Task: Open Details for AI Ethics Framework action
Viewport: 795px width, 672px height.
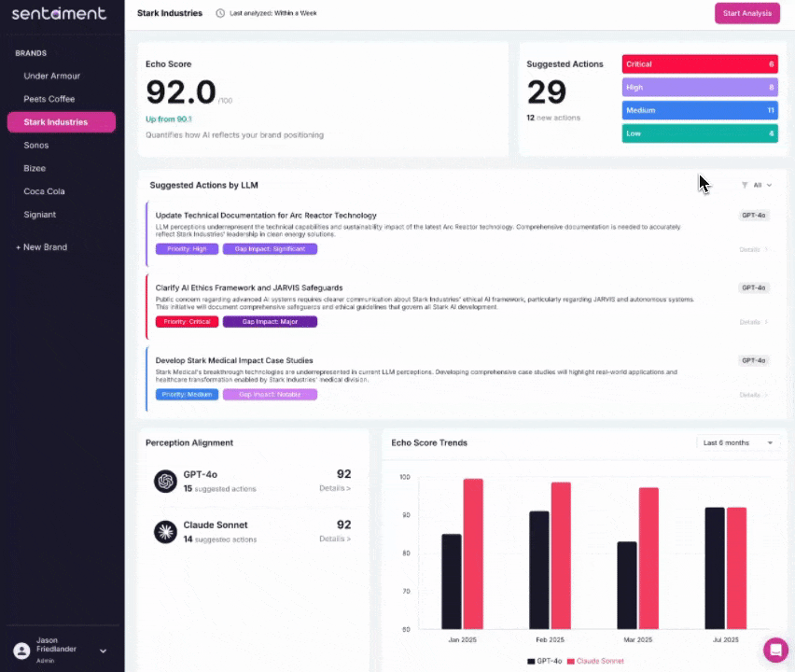Action: click(x=753, y=322)
